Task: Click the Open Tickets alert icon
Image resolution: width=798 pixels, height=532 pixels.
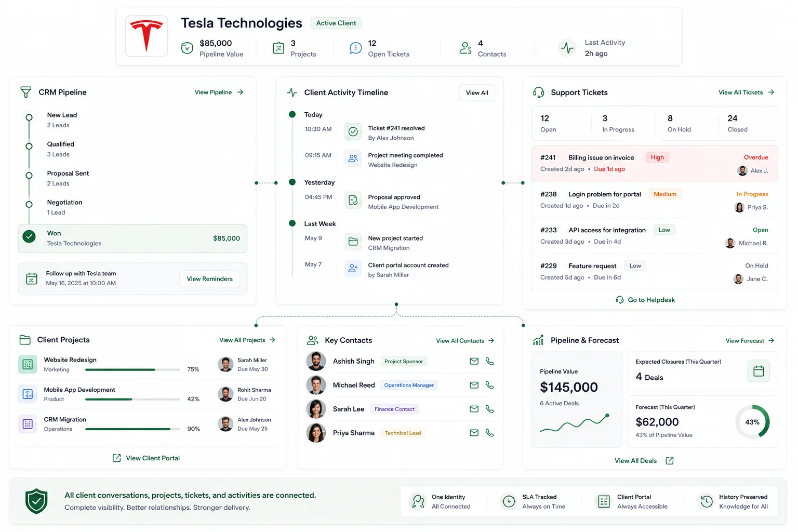Action: [356, 48]
